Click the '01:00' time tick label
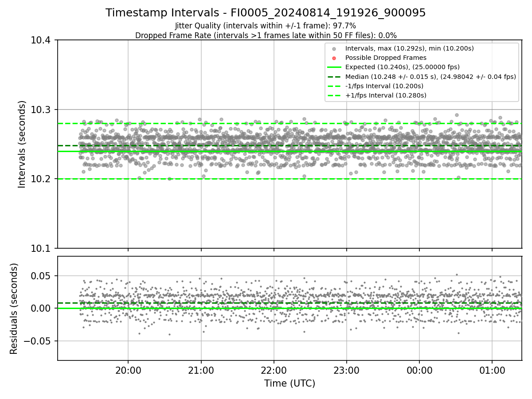The image size is (532, 399). click(x=492, y=370)
